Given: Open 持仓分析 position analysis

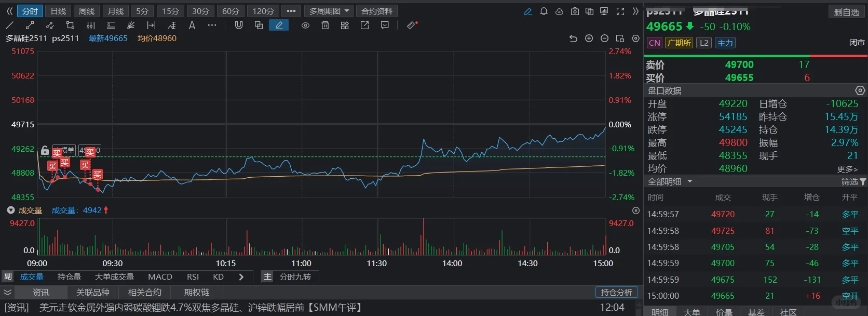Looking at the screenshot, I should pyautogui.click(x=616, y=293).
